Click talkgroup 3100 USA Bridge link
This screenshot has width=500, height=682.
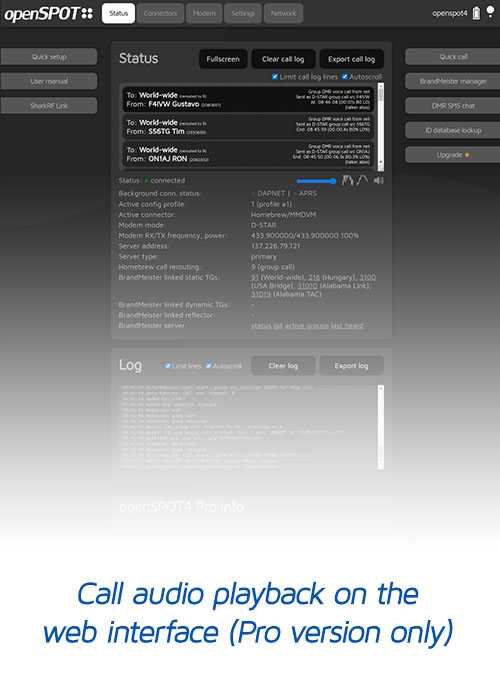tap(367, 277)
